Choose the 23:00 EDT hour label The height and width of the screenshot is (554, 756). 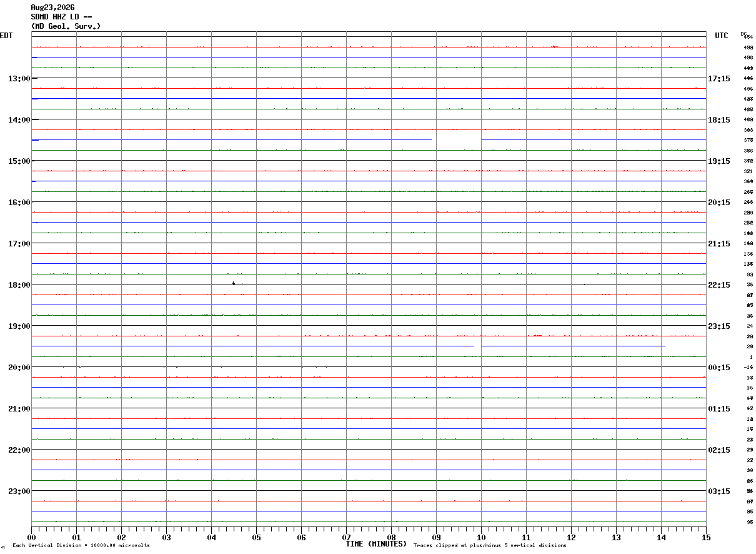[x=19, y=491]
